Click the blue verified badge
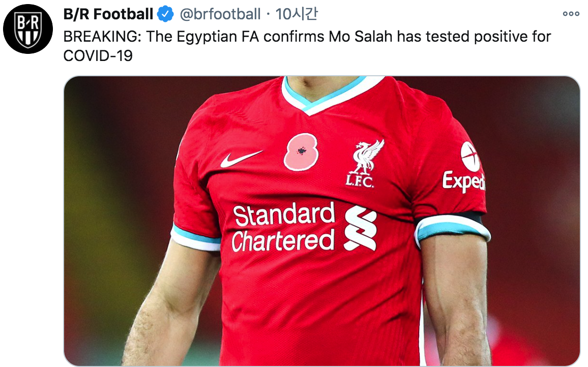Screen dimensions: 588x367 tap(165, 14)
